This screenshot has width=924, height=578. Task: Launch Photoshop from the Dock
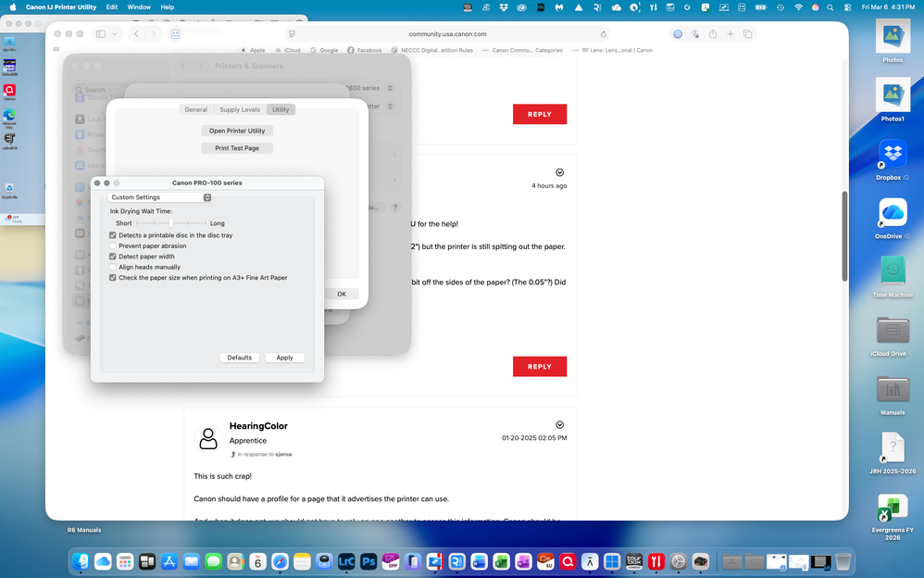pos(368,561)
